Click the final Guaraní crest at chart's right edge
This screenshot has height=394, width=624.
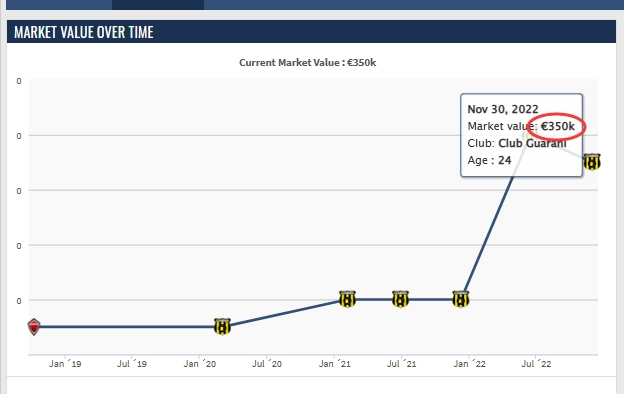(x=592, y=162)
